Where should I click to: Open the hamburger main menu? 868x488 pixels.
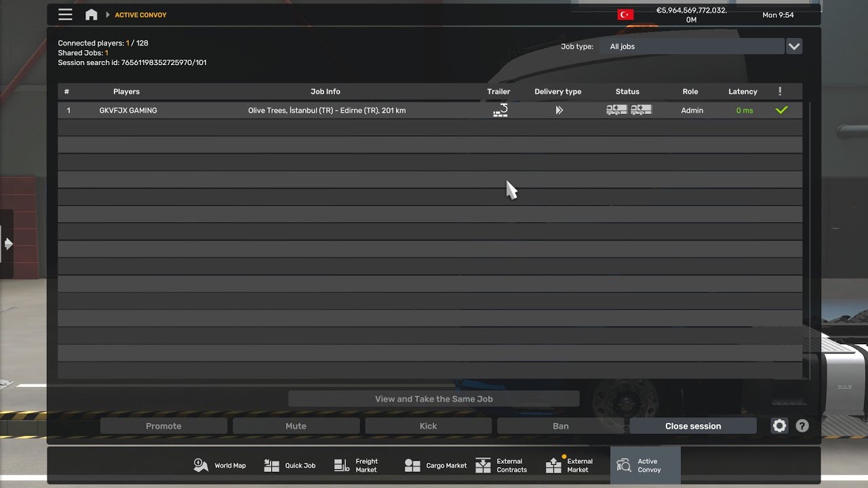click(65, 14)
